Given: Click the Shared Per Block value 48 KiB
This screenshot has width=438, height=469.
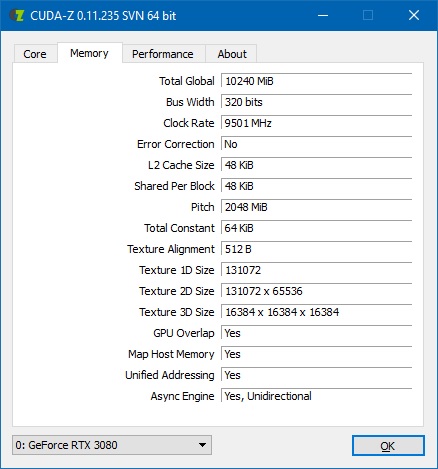Looking at the screenshot, I should 317,186.
